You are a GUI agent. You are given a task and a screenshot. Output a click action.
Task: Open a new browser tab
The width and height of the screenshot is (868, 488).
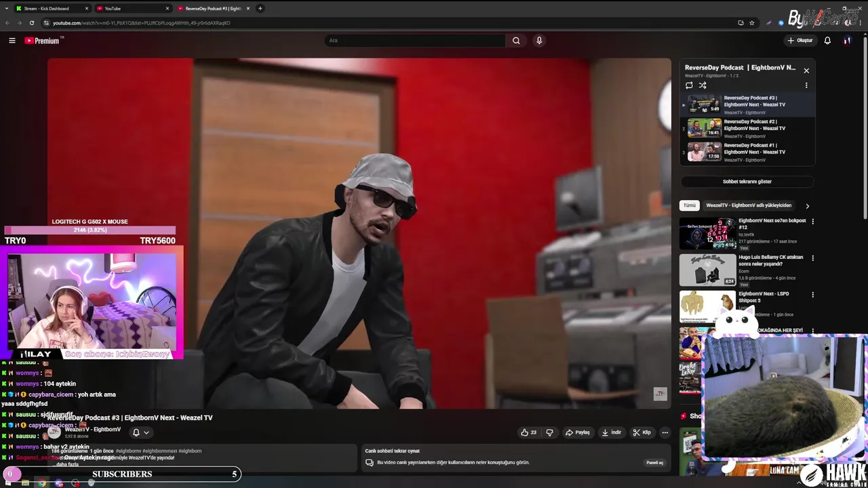pyautogui.click(x=260, y=8)
